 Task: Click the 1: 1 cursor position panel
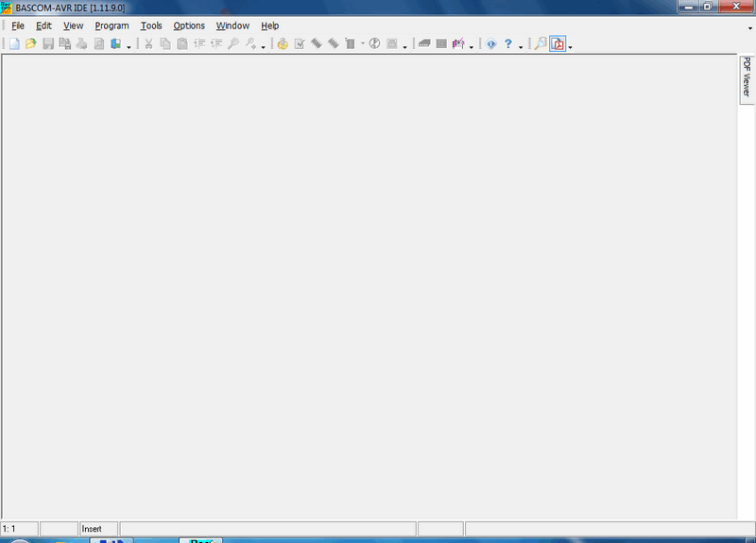click(x=19, y=529)
